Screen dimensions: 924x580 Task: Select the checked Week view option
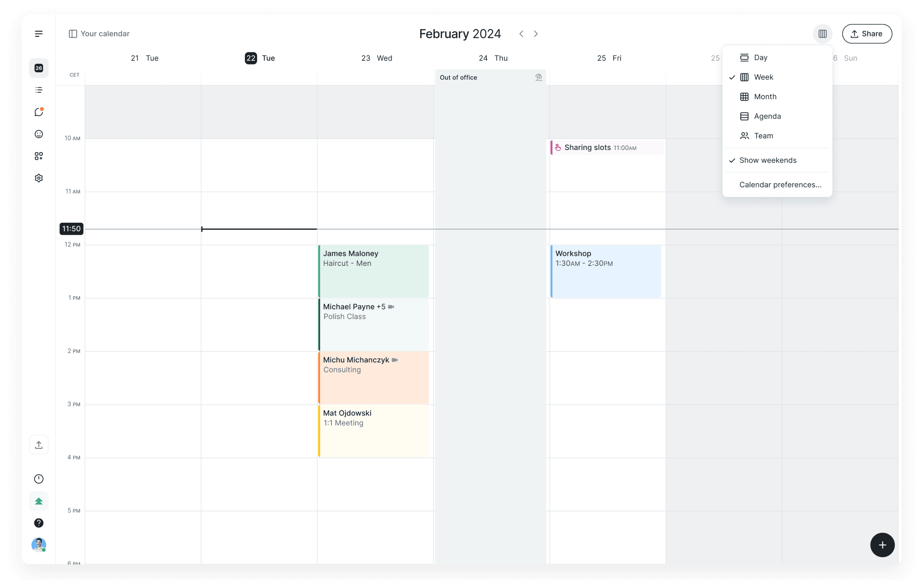point(763,77)
